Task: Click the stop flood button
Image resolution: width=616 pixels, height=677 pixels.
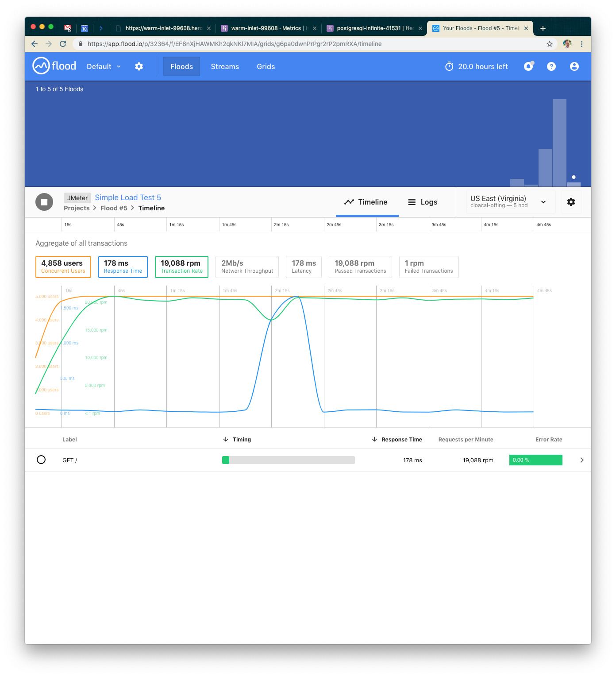Action: 44,202
